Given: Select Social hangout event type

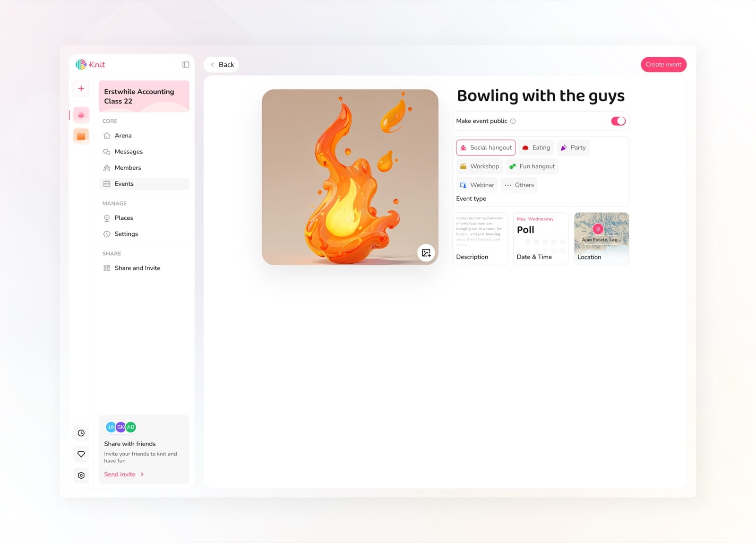Looking at the screenshot, I should tap(486, 147).
